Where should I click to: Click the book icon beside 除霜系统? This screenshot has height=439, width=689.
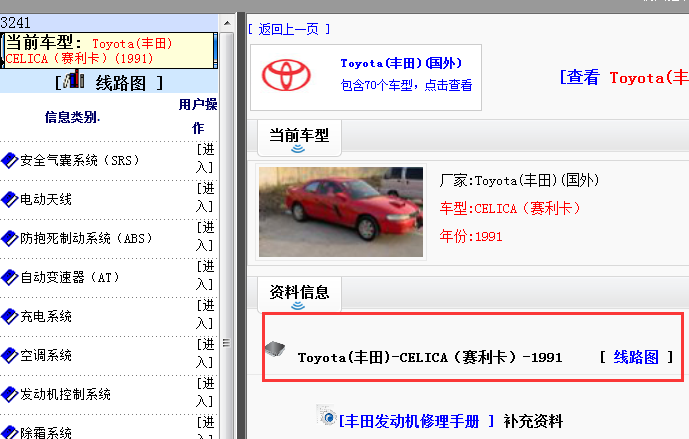tap(9, 432)
